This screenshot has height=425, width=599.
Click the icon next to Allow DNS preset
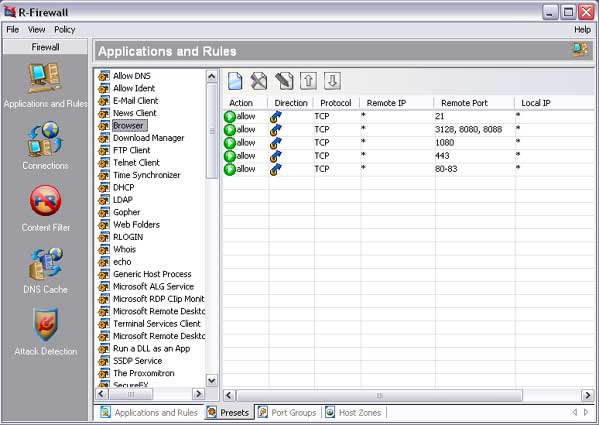coord(104,76)
